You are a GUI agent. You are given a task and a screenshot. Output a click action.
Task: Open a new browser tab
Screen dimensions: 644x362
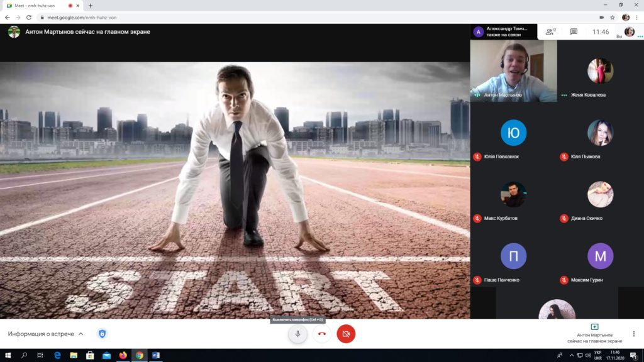click(x=90, y=6)
